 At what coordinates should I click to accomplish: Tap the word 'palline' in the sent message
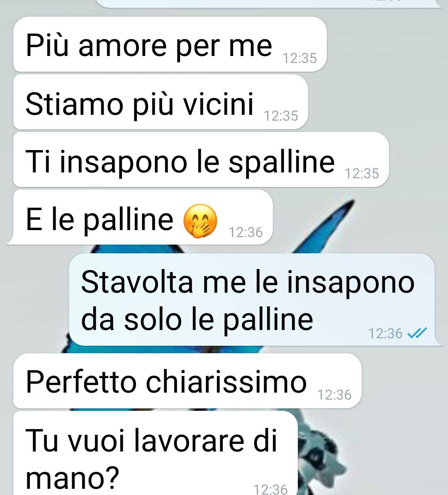click(x=268, y=320)
